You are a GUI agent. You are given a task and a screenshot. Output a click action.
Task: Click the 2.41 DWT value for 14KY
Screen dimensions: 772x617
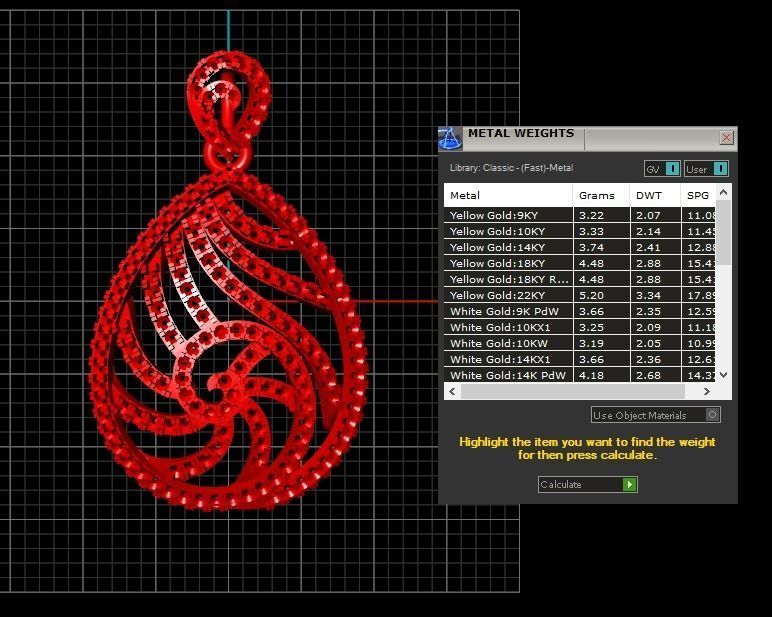[x=648, y=247]
